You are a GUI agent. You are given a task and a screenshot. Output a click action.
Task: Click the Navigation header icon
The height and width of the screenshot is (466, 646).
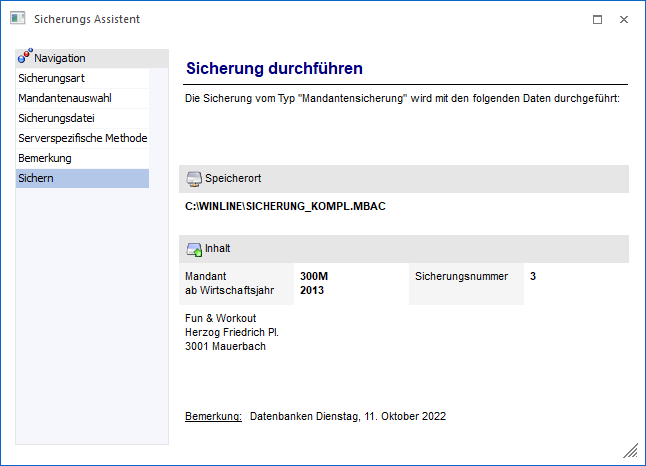[x=25, y=58]
